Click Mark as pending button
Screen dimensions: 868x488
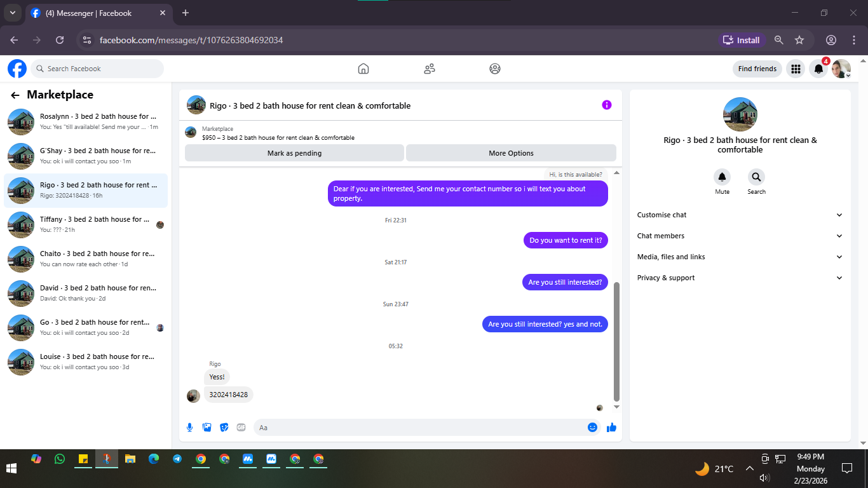(294, 153)
